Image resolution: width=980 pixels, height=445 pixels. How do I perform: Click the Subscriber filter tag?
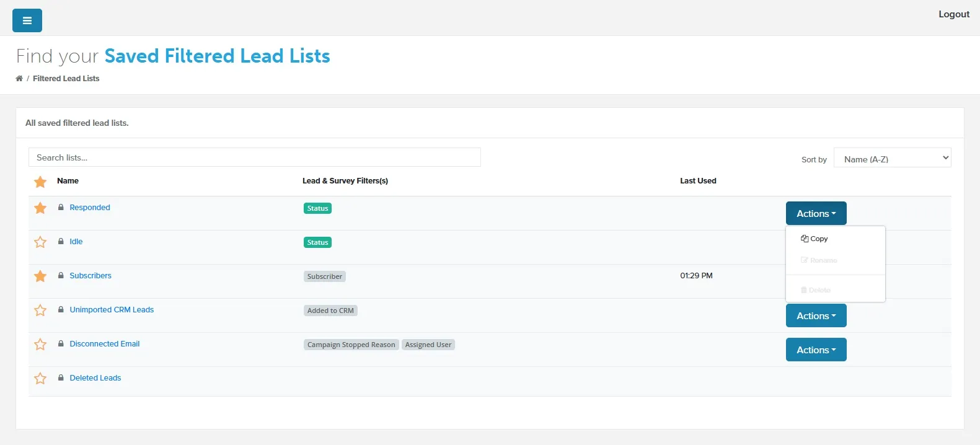(324, 276)
